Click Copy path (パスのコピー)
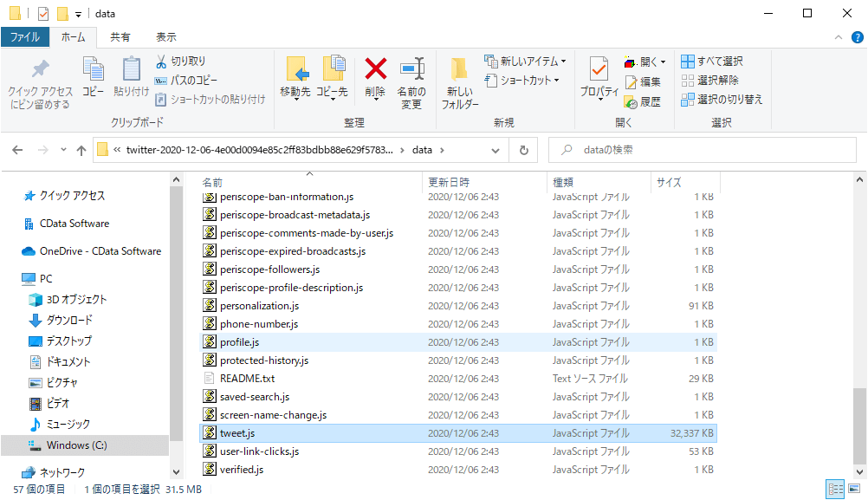The width and height of the screenshot is (868, 500). point(186,81)
